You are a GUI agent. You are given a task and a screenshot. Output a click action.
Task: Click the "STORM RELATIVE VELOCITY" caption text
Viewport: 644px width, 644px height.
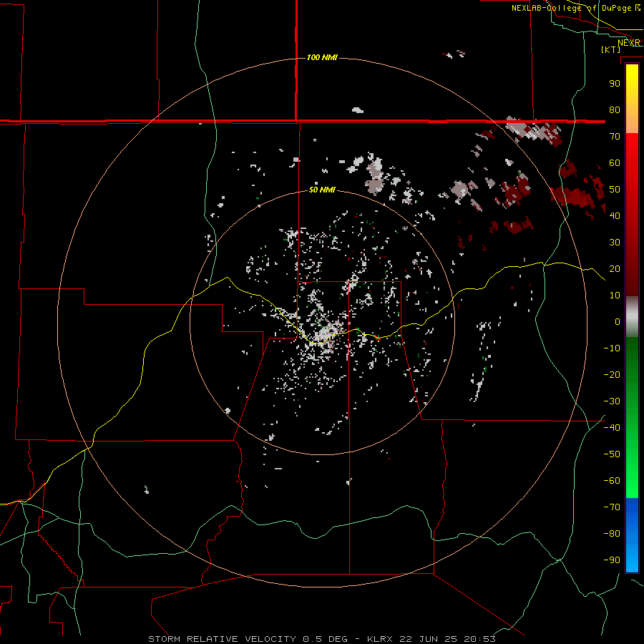click(222, 639)
